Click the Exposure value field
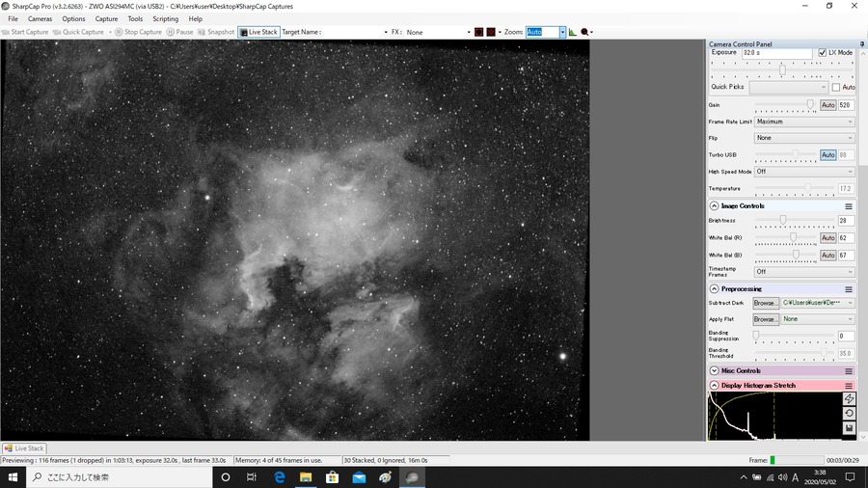868x488 pixels. 776,53
